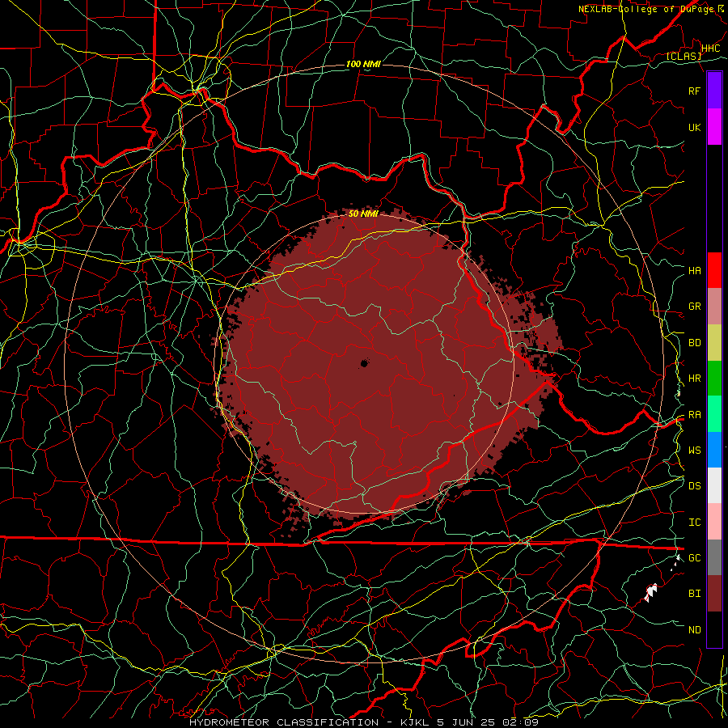Click the RF purple legend swatch
The width and height of the screenshot is (728, 728).
(x=714, y=91)
